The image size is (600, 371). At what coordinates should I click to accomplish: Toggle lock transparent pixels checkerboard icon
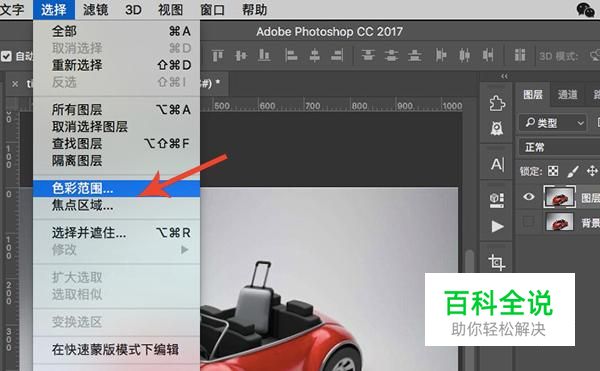(553, 171)
